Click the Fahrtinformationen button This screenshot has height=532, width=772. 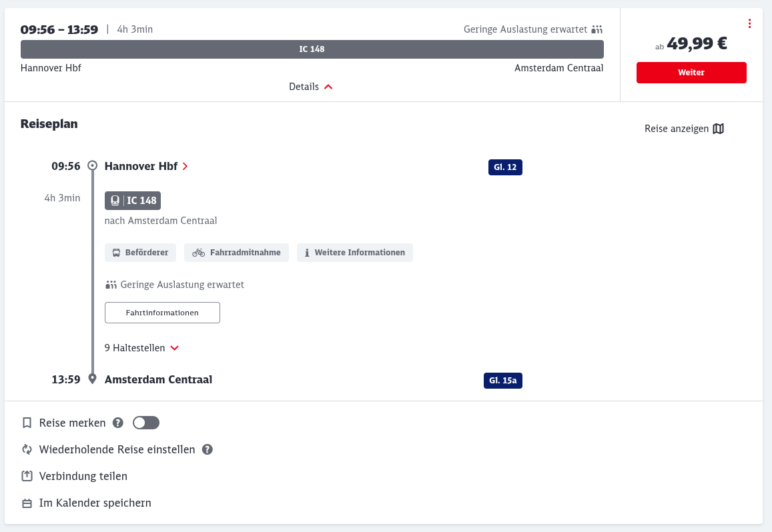coord(162,313)
